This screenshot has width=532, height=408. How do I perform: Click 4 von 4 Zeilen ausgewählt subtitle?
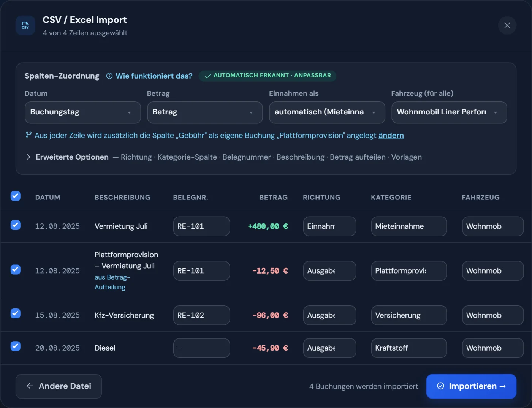[x=85, y=33]
